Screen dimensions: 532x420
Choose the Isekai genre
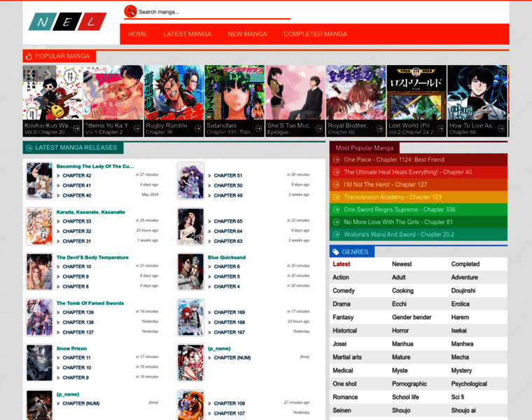[459, 330]
